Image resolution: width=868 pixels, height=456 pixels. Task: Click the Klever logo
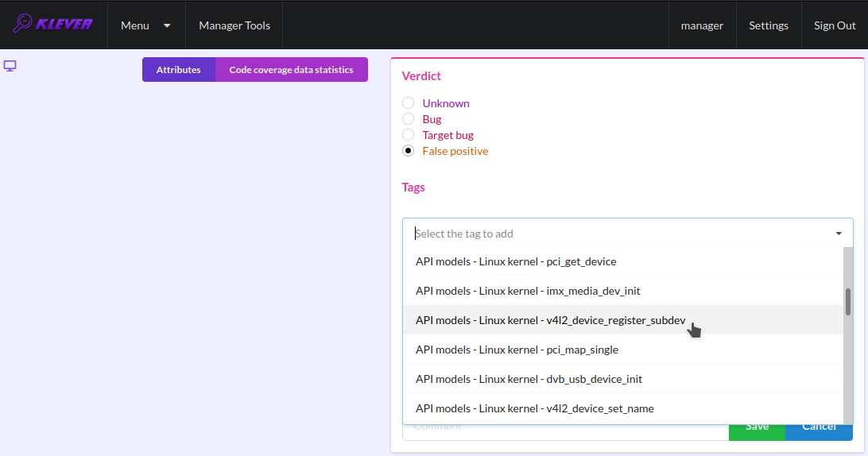pos(53,24)
